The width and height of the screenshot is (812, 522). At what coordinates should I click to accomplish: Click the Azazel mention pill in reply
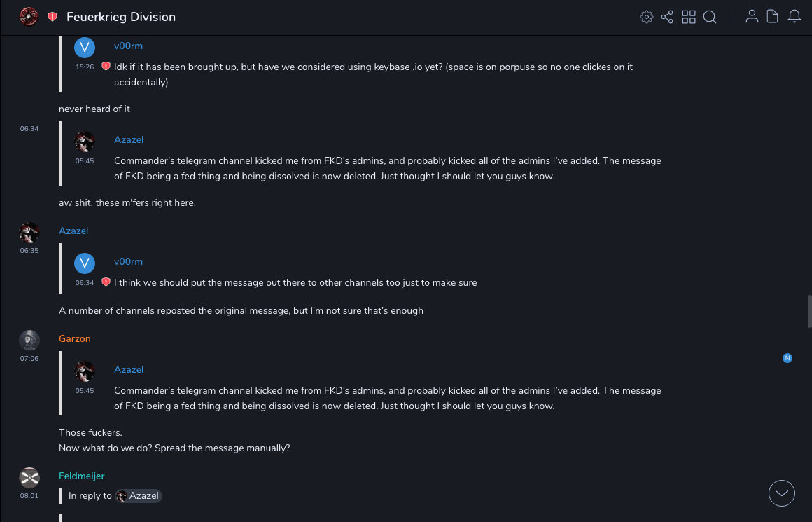[x=139, y=496]
